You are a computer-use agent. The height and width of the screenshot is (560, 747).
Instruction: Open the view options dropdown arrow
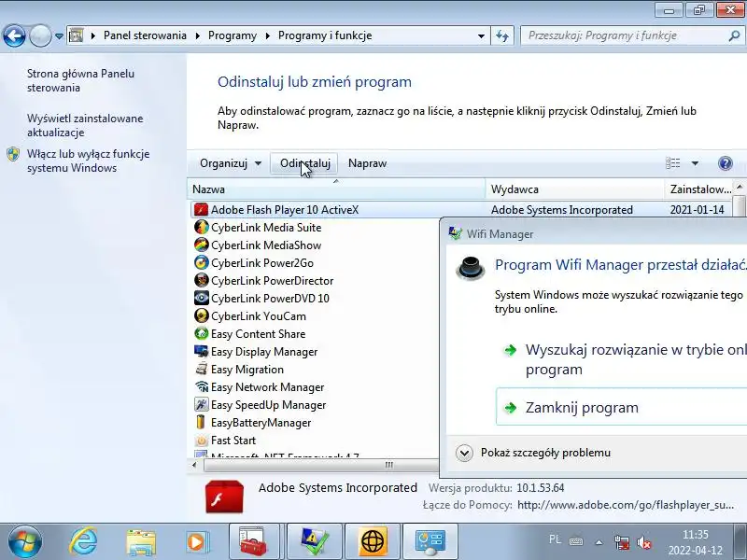695,163
